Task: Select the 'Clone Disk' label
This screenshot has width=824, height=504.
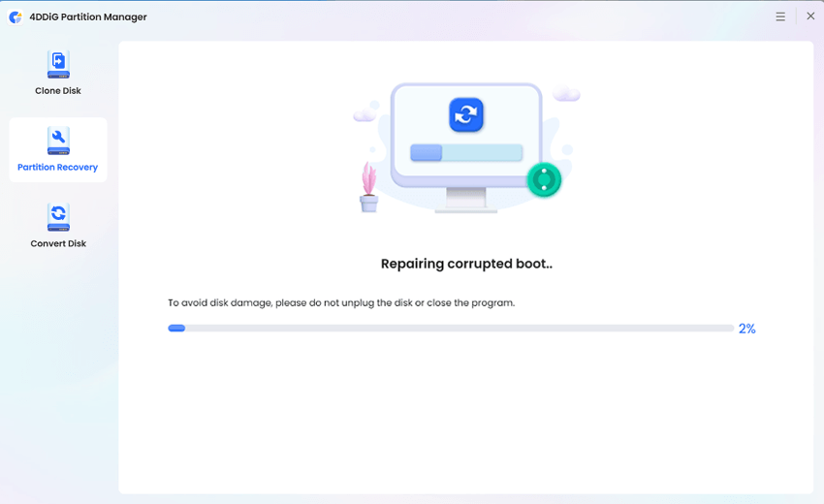Action: [58, 91]
